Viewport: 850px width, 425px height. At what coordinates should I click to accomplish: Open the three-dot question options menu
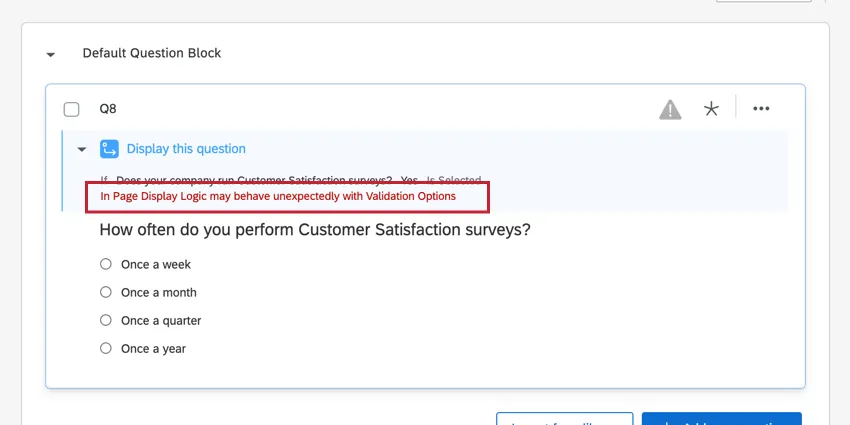(x=761, y=109)
